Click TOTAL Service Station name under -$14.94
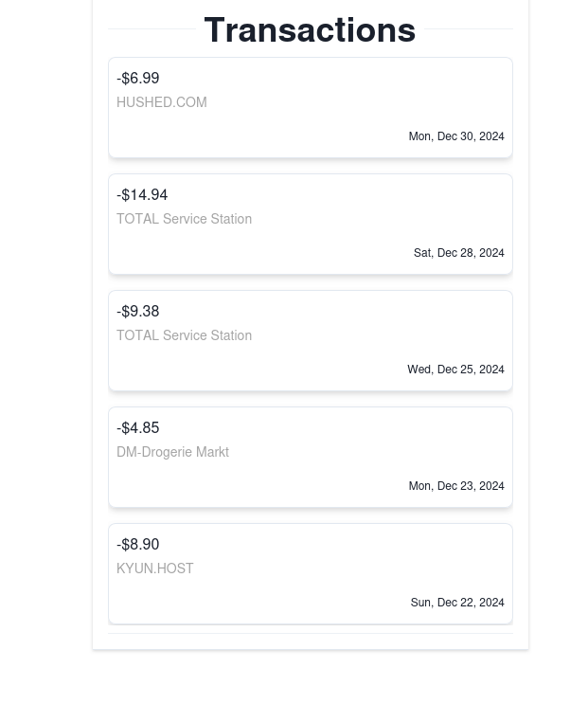Viewport: 588px width, 704px height. pos(184,219)
